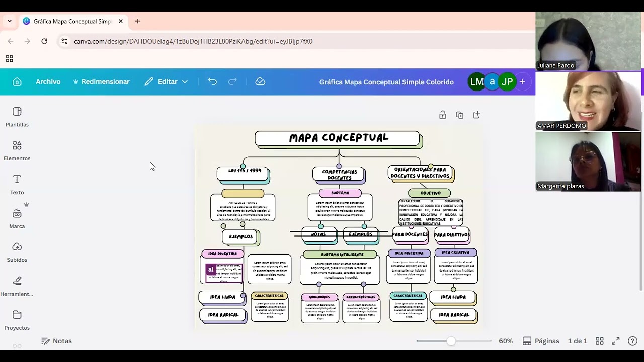
Task: Click the design title Gráfica Mapa Conceptual Simple Colorido
Action: (386, 82)
